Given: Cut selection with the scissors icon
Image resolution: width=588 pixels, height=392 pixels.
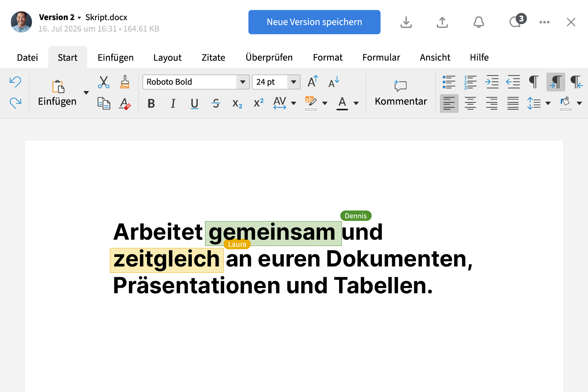Looking at the screenshot, I should click(x=104, y=82).
